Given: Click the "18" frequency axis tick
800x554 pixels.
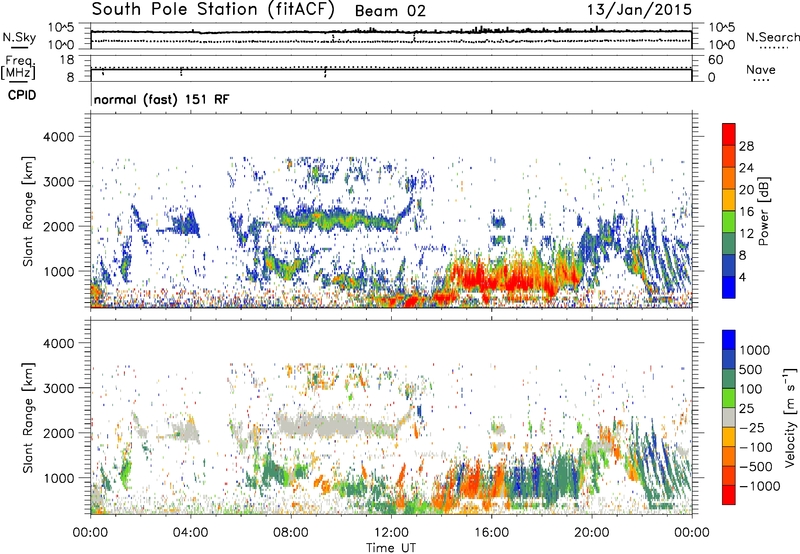Looking at the screenshot, I should click(67, 60).
